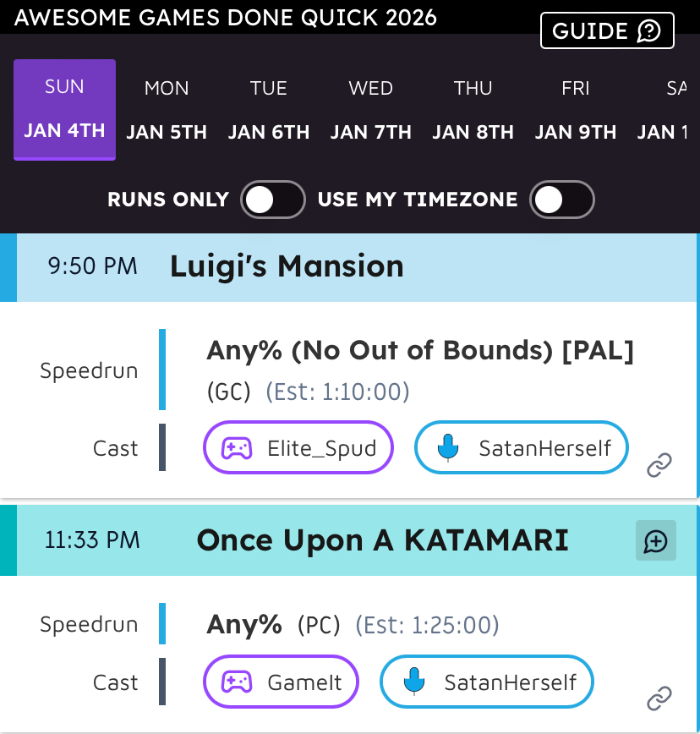Go to TUE JAN 6TH tab

tap(269, 110)
